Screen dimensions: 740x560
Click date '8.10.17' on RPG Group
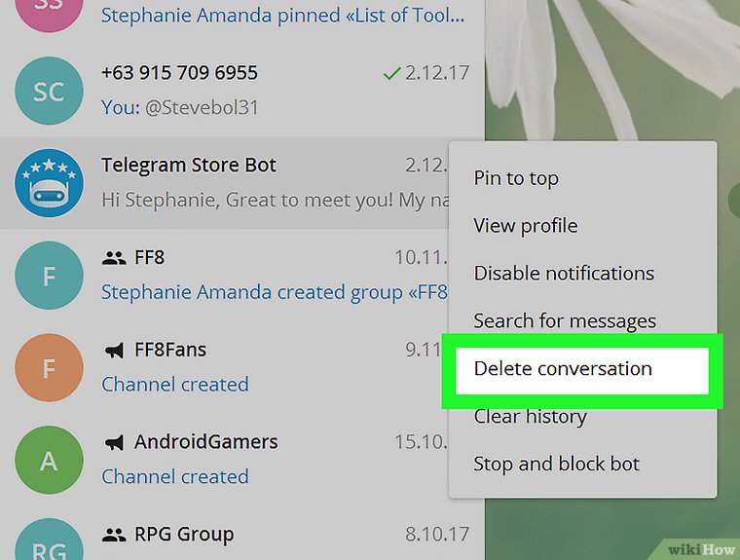[x=437, y=535]
